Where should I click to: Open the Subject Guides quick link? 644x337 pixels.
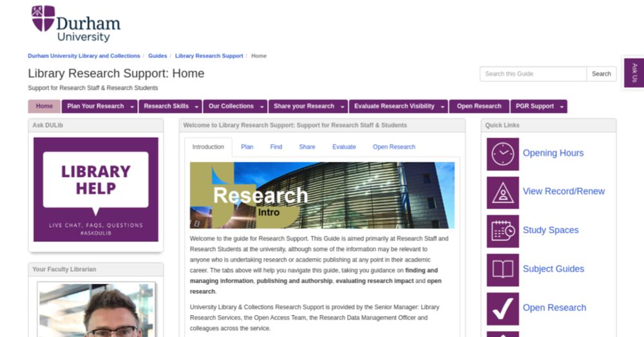click(x=553, y=269)
